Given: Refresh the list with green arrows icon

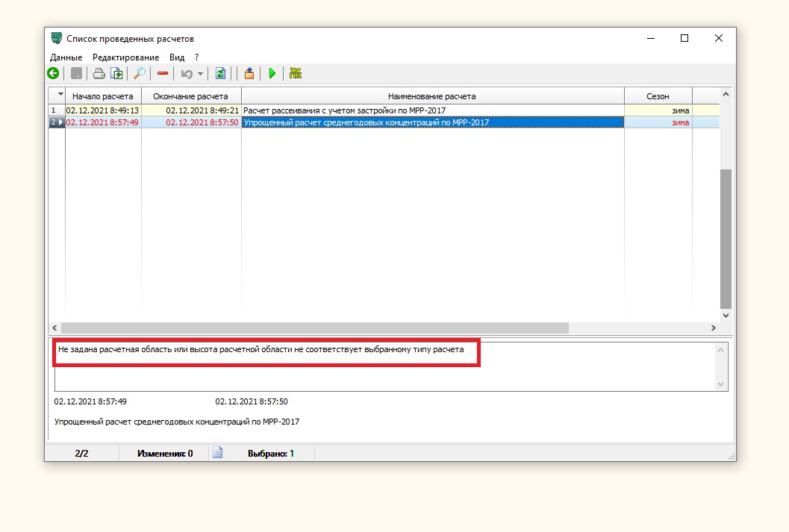Looking at the screenshot, I should pos(220,73).
